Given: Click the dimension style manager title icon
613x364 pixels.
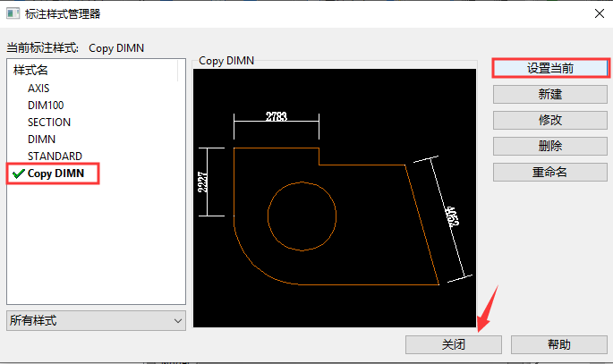Looking at the screenshot, I should tap(13, 13).
